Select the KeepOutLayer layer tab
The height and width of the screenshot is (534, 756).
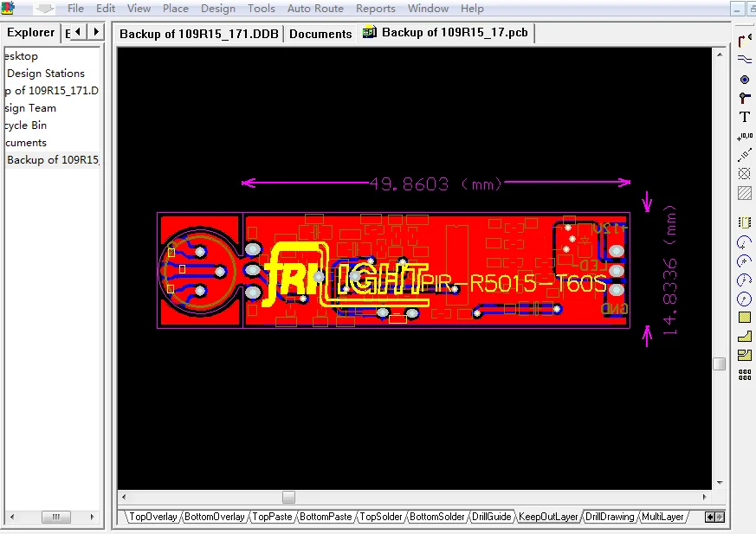point(548,517)
